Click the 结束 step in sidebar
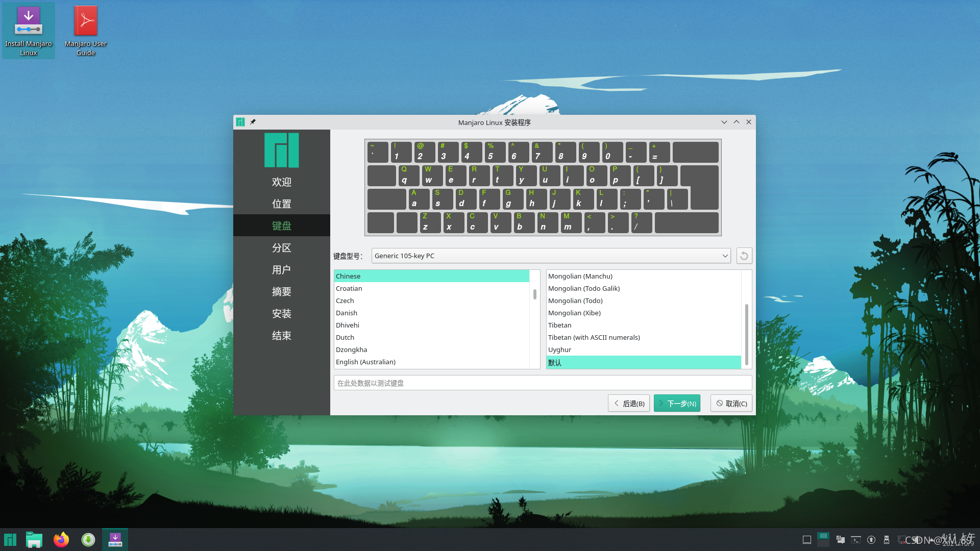 point(282,335)
